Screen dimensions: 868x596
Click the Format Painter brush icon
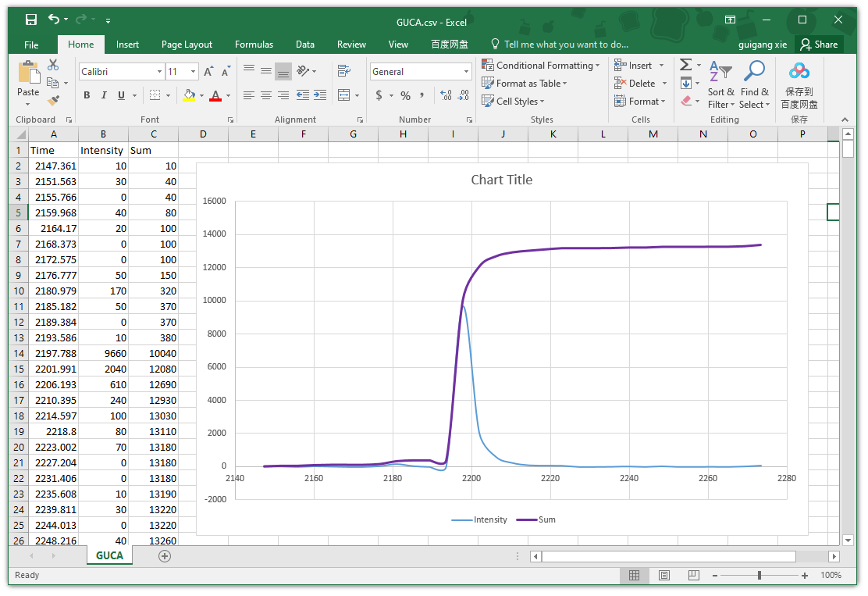pos(53,101)
